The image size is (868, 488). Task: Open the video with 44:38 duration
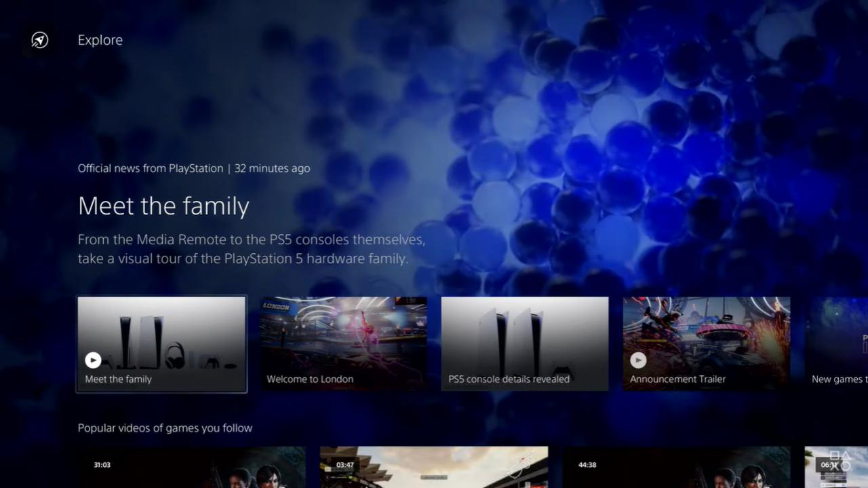pos(676,467)
